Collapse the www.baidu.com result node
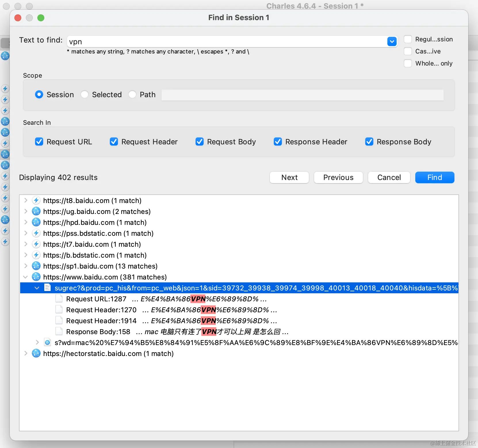478x448 pixels. (26, 277)
